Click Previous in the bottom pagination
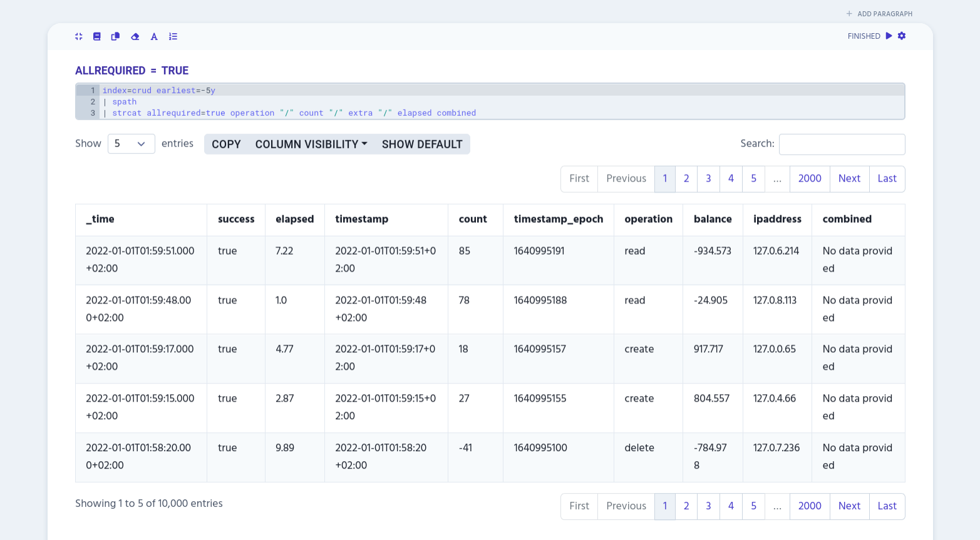 click(626, 506)
